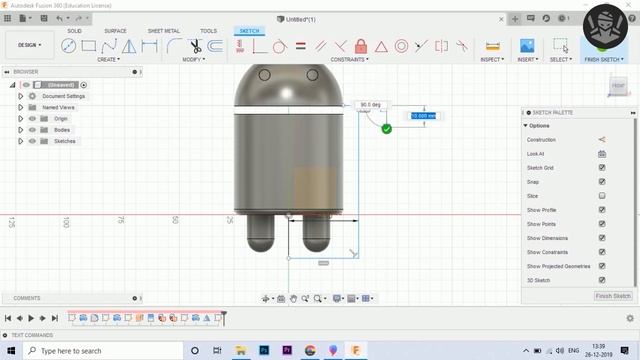640x360 pixels.
Task: Switch to the SURFACE tab
Action: pyautogui.click(x=115, y=31)
